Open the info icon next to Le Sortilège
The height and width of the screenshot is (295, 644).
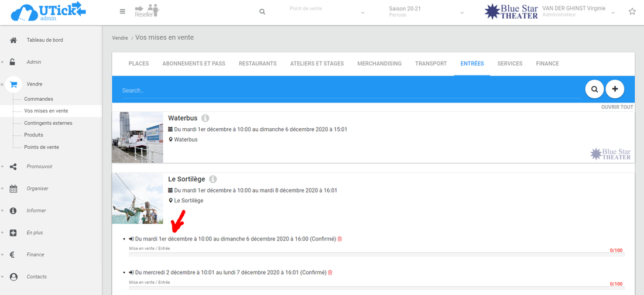pos(213,179)
